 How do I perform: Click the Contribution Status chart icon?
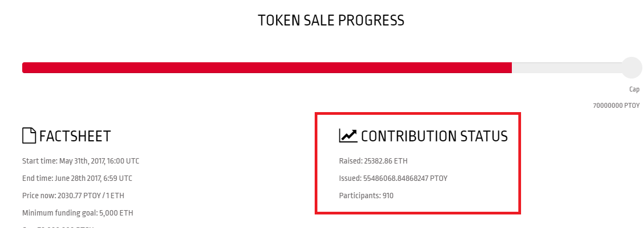[x=348, y=135]
